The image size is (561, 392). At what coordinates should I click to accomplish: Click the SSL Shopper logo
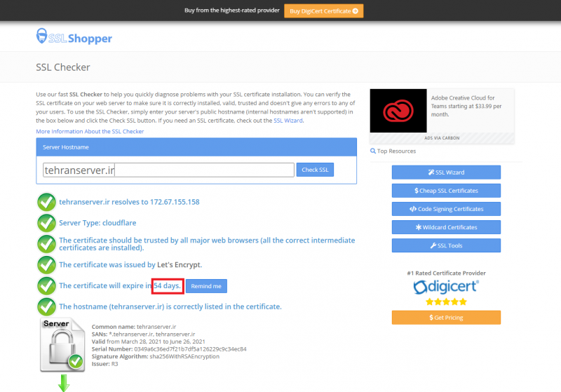coord(74,37)
